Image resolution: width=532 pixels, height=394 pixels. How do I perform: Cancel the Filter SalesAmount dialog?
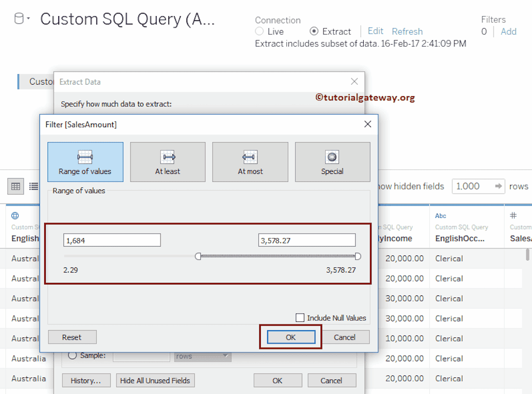345,337
